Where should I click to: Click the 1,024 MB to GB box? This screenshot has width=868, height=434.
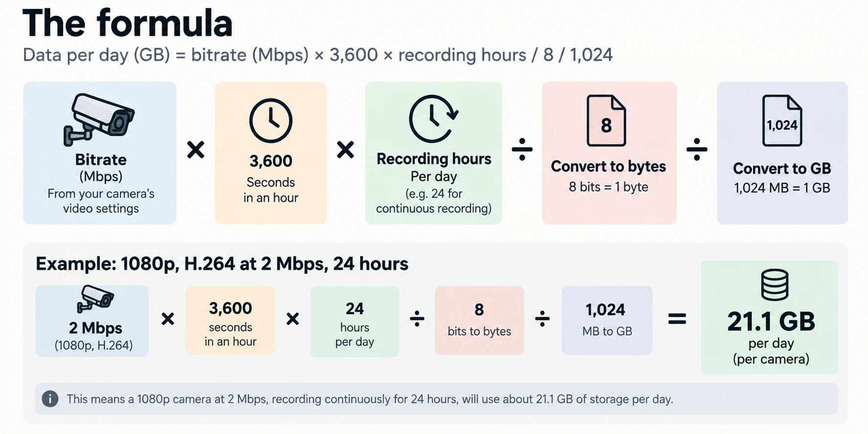607,320
